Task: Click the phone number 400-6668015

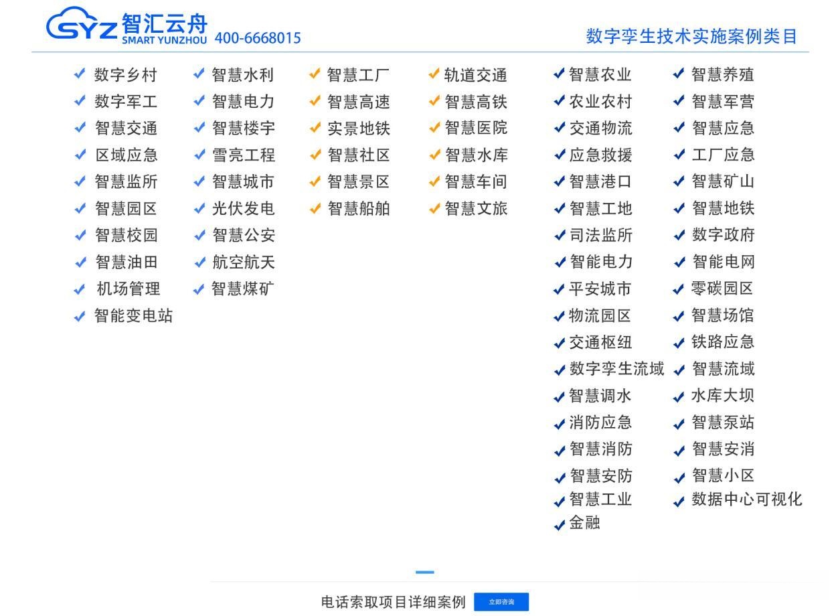Action: pyautogui.click(x=256, y=38)
